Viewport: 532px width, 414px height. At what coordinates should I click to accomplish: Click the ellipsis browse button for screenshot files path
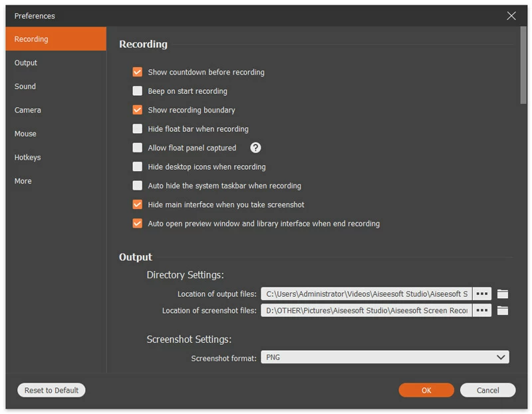click(x=481, y=310)
